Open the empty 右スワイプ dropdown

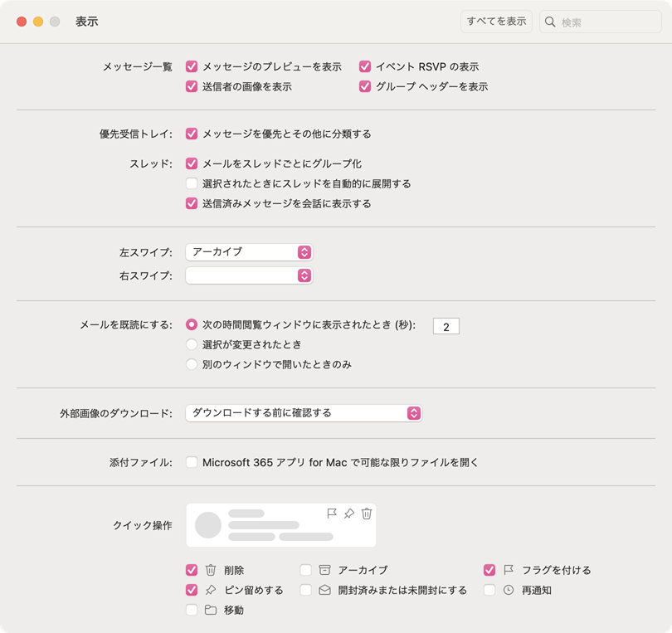[249, 275]
